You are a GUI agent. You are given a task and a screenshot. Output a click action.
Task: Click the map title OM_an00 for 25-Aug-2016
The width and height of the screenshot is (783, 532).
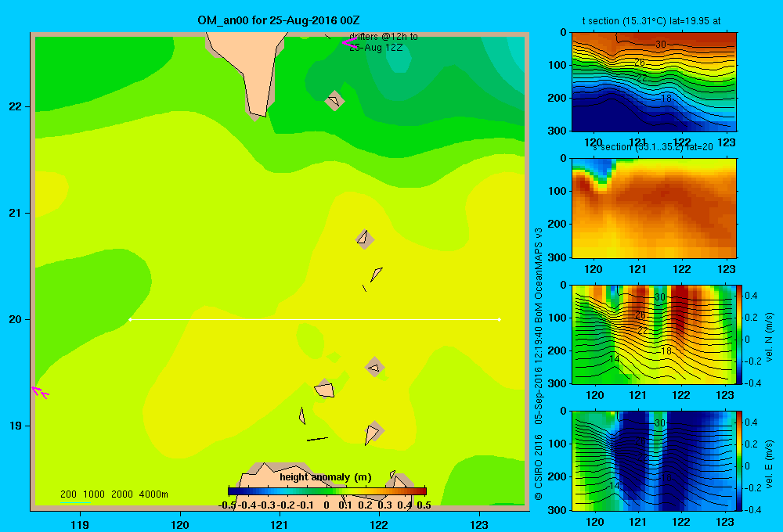point(279,20)
